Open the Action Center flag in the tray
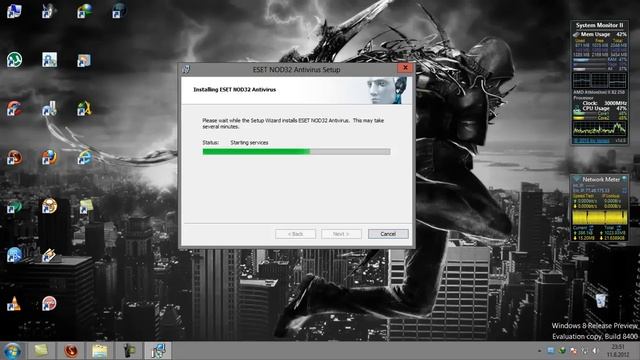 click(573, 351)
